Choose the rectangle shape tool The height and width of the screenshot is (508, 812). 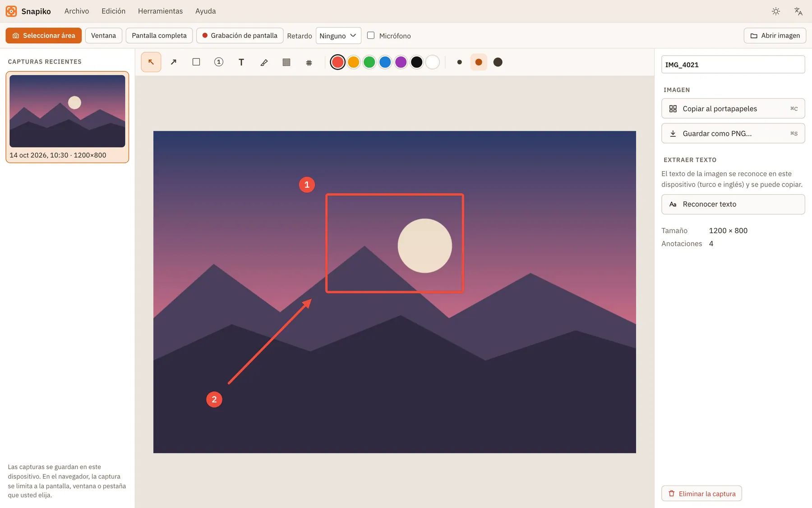196,62
